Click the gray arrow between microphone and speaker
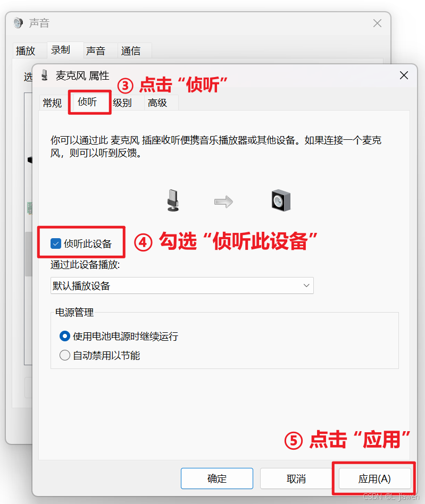Image resolution: width=425 pixels, height=504 pixels. tap(223, 201)
